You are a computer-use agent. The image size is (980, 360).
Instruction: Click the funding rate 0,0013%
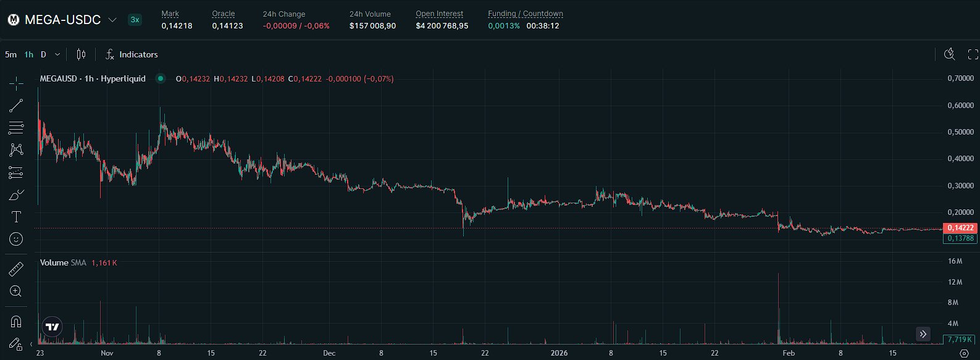pos(504,26)
